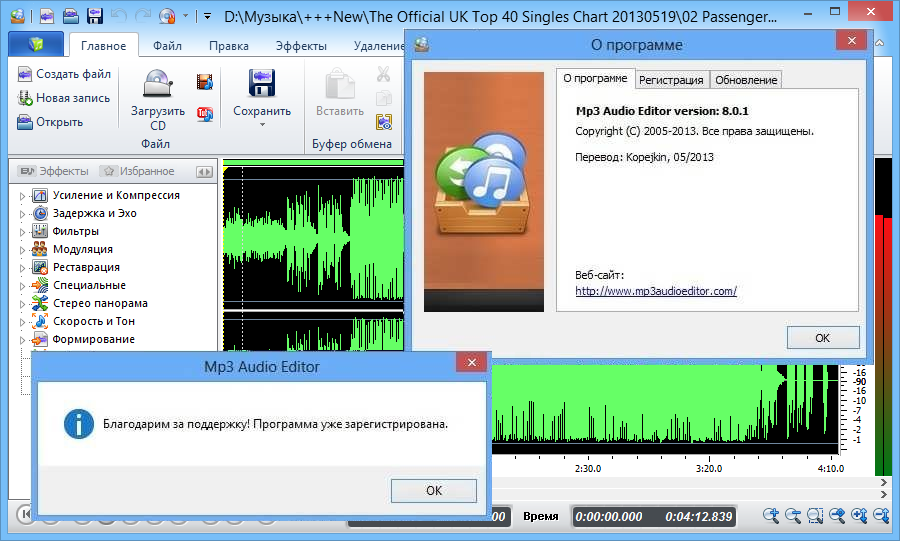Image resolution: width=900 pixels, height=541 pixels.
Task: Click the burn CD icon in quick access toolbar
Action: [x=167, y=15]
